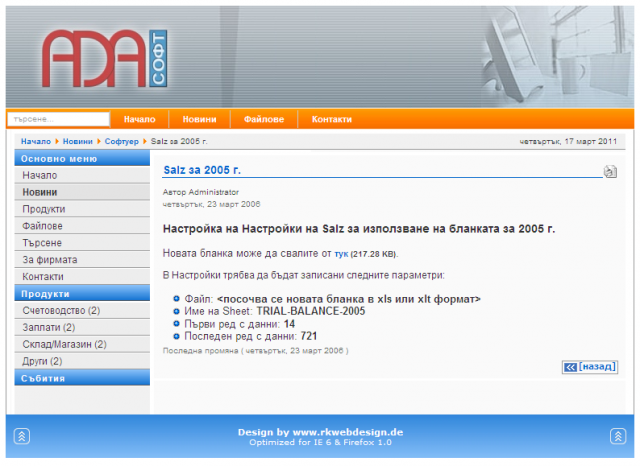Open Файлове in orange navigation bar

click(264, 119)
